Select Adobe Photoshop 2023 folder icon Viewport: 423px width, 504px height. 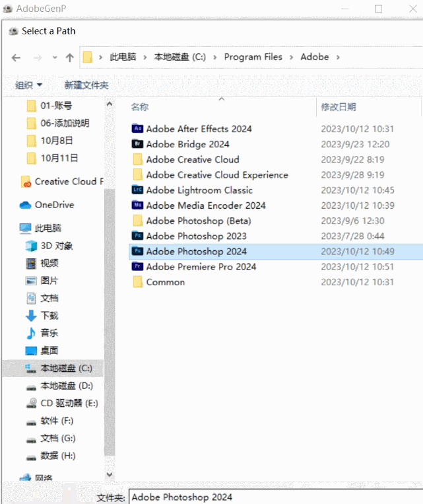[x=137, y=236]
